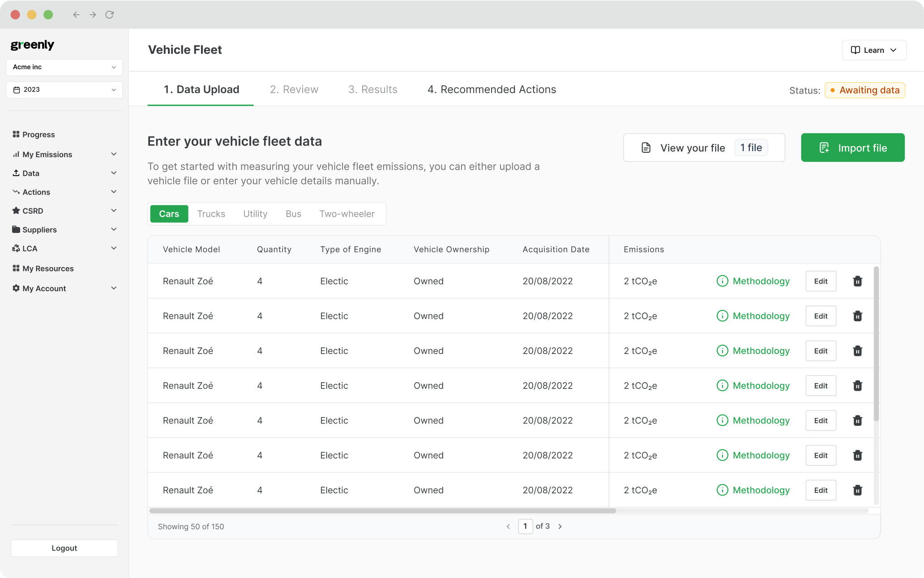Switch to the Recommended Actions tab

[491, 89]
